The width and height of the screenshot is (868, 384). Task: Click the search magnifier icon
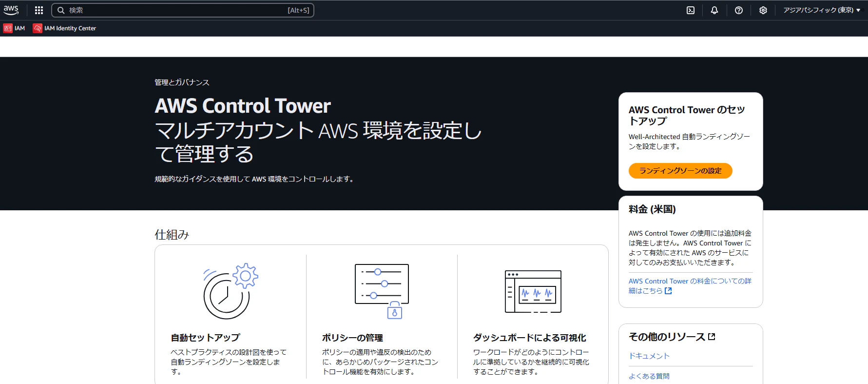click(x=61, y=10)
